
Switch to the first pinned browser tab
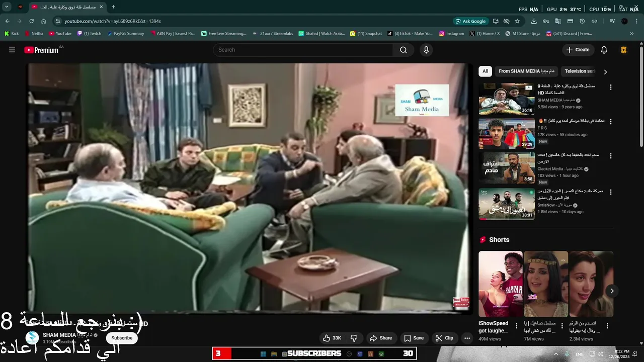click(20, 7)
